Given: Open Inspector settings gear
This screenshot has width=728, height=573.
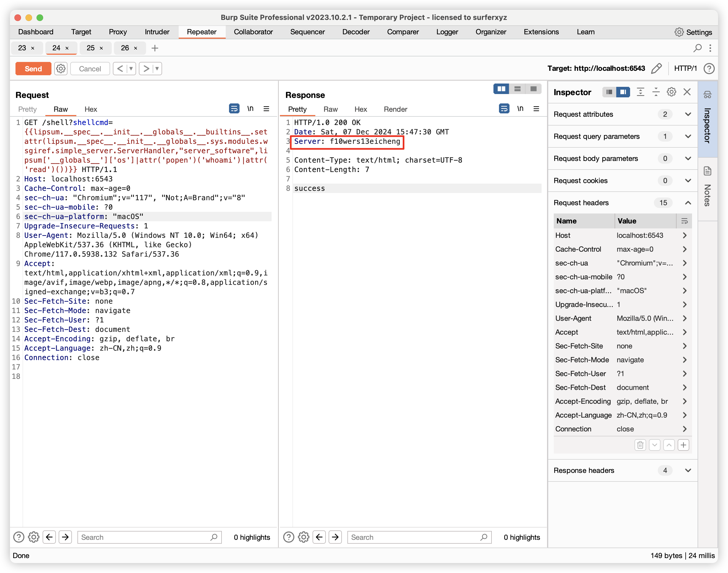Looking at the screenshot, I should [x=671, y=92].
